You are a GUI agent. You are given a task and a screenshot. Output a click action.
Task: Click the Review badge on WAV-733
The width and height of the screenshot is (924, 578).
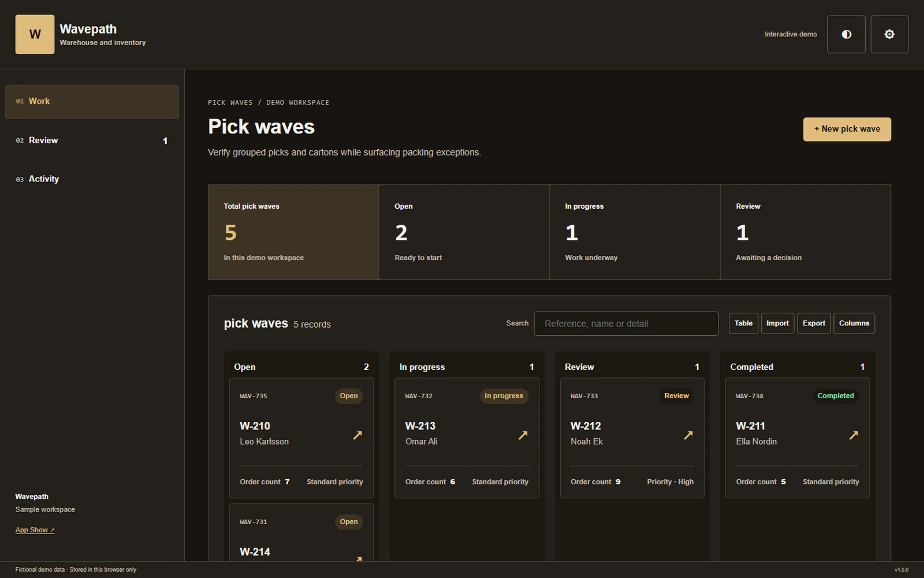coord(676,396)
